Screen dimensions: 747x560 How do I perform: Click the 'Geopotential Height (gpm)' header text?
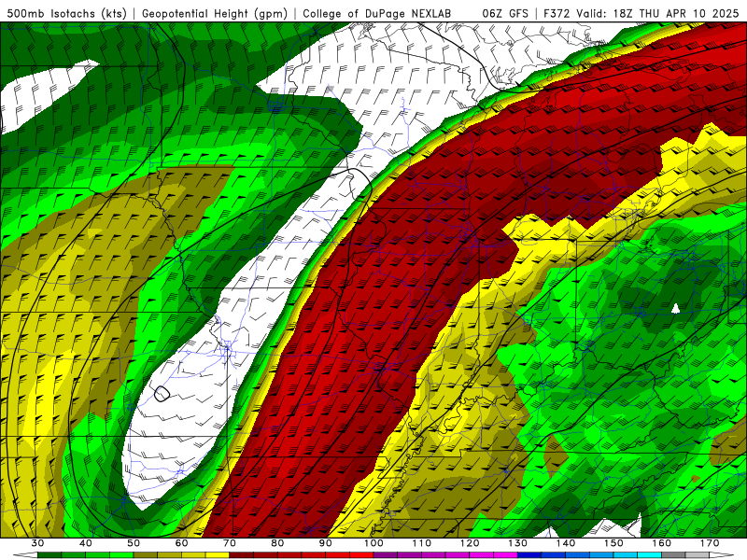coord(215,14)
